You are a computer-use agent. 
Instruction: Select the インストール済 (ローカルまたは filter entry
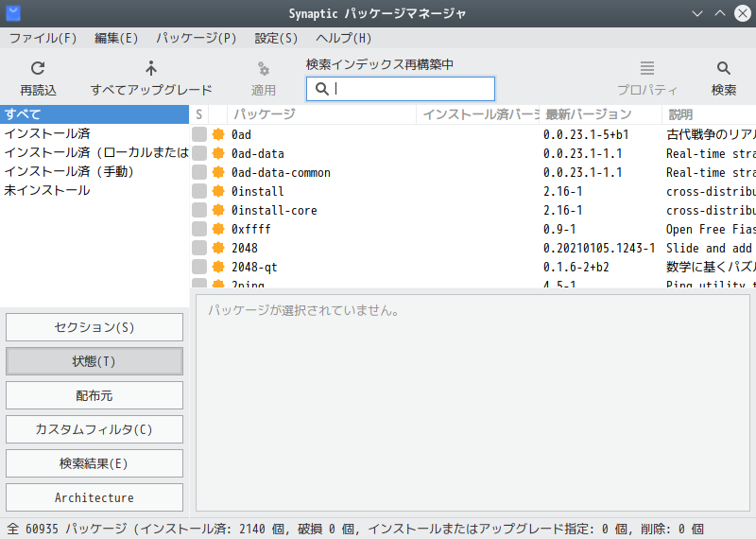94,152
